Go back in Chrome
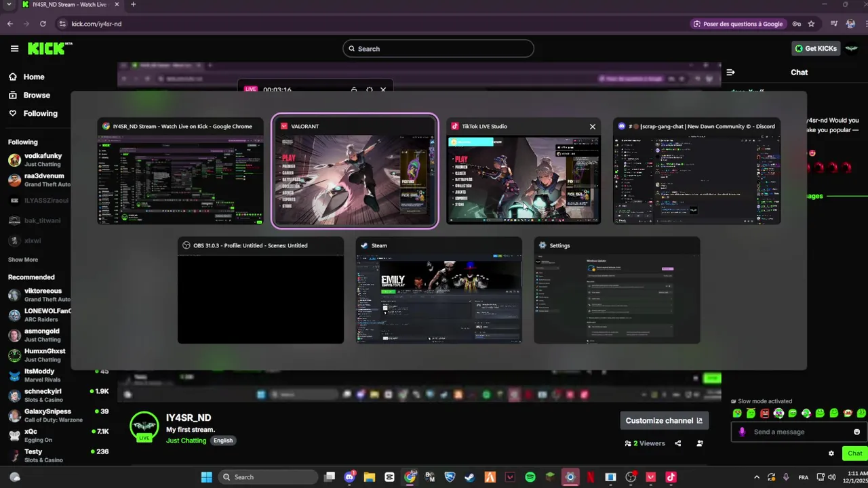This screenshot has height=488, width=868. click(x=10, y=24)
